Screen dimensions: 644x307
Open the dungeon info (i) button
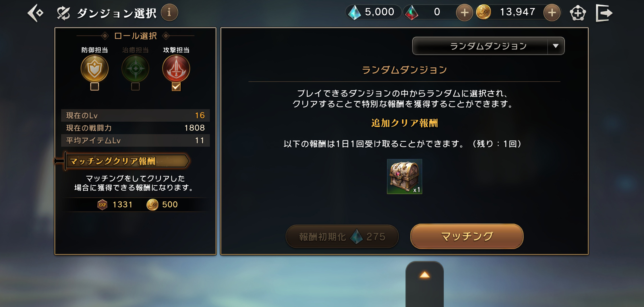[x=169, y=12]
